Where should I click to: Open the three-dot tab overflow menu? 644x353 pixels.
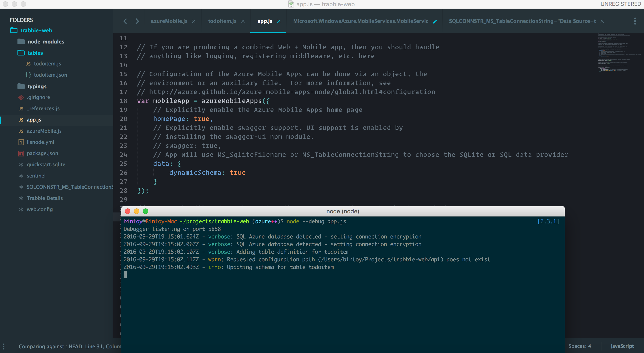[x=635, y=21]
